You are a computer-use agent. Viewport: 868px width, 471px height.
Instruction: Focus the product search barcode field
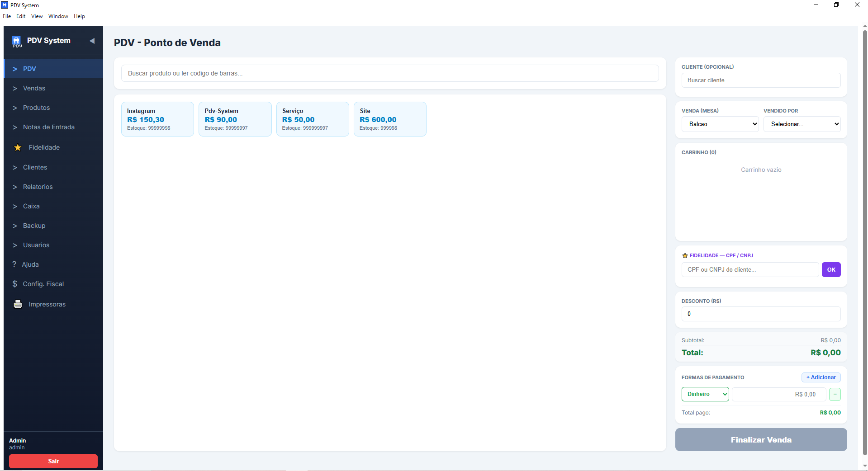click(x=389, y=73)
